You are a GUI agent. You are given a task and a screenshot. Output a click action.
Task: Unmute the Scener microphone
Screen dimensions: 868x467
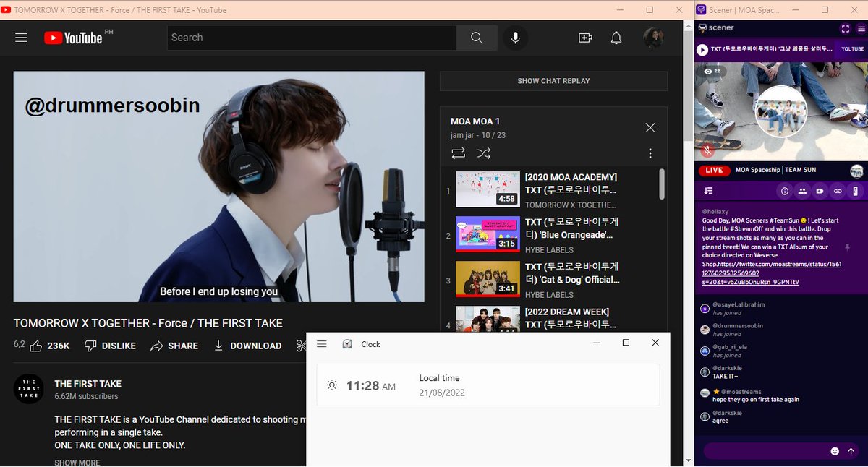click(x=707, y=150)
